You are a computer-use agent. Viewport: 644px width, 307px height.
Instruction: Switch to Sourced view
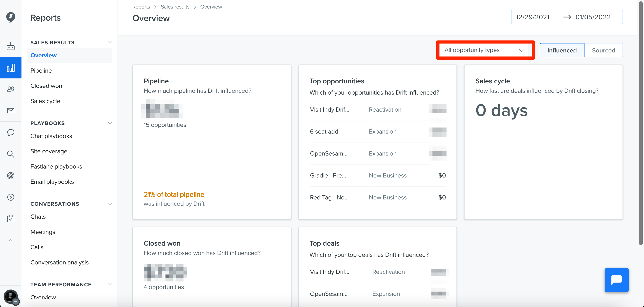[x=603, y=50]
